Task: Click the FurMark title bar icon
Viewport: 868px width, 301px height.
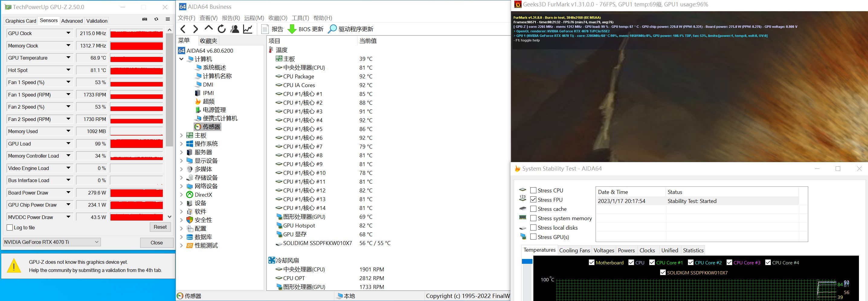Action: click(x=518, y=5)
